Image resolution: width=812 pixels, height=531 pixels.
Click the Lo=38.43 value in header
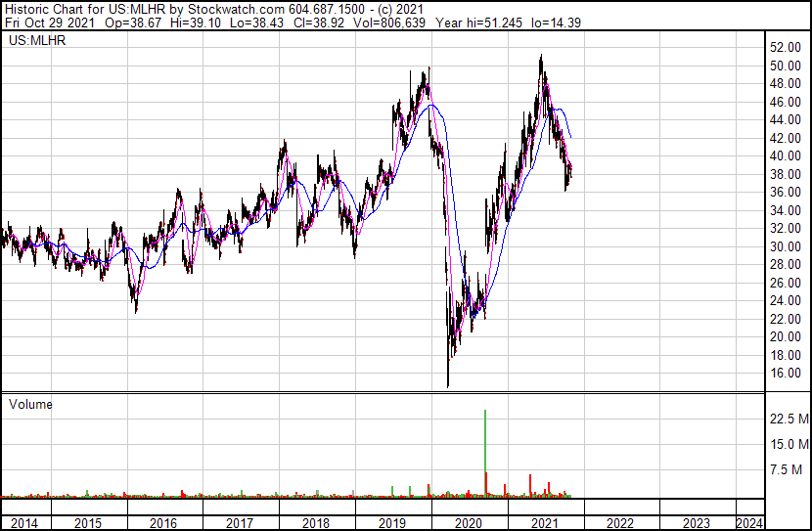[x=256, y=22]
